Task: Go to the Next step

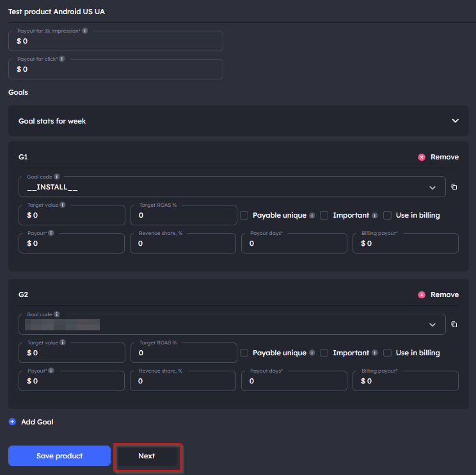Action: coord(147,456)
